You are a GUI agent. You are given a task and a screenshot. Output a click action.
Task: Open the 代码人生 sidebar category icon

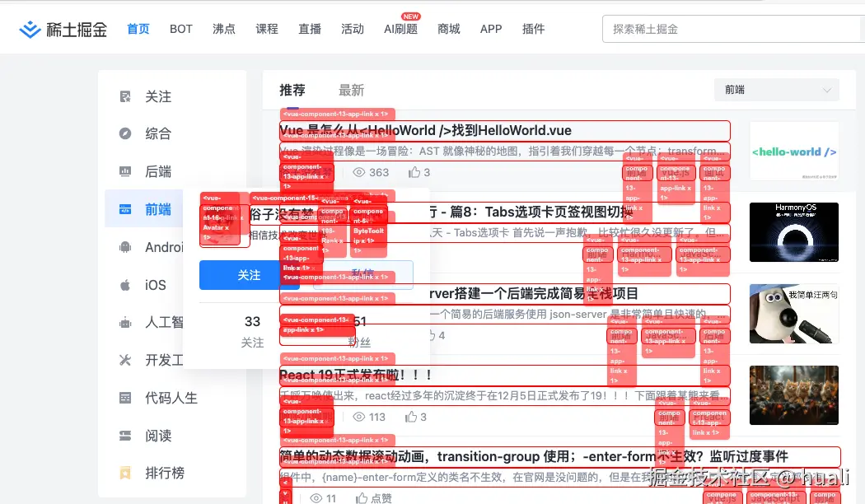(x=126, y=398)
